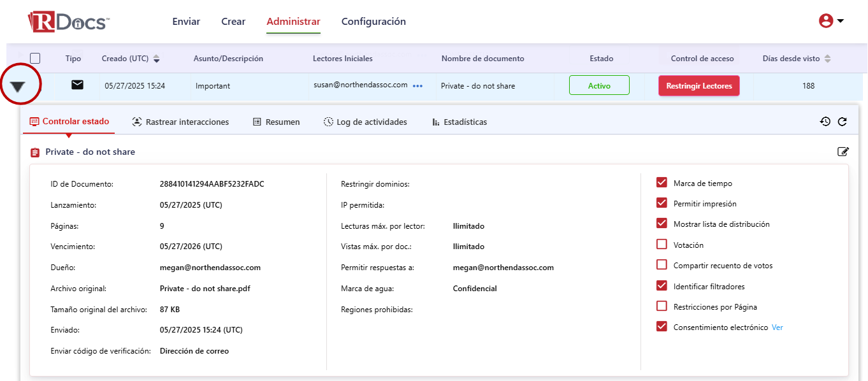
Task: Click the refresh icon in details panel
Action: [x=842, y=122]
